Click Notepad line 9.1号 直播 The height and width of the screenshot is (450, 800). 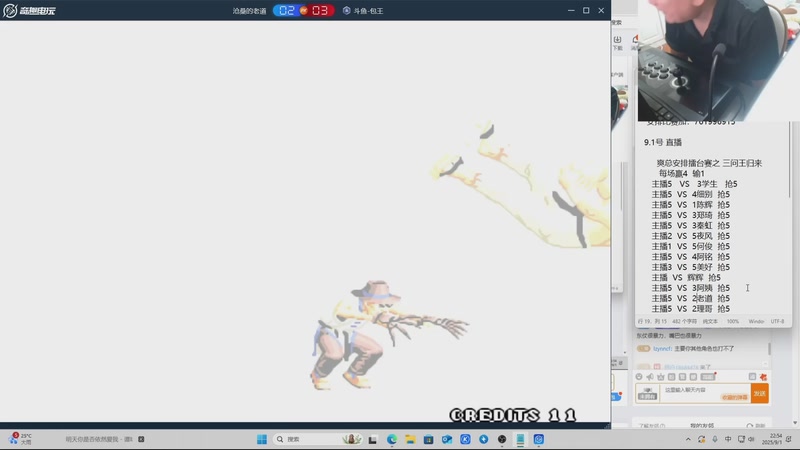click(x=663, y=142)
